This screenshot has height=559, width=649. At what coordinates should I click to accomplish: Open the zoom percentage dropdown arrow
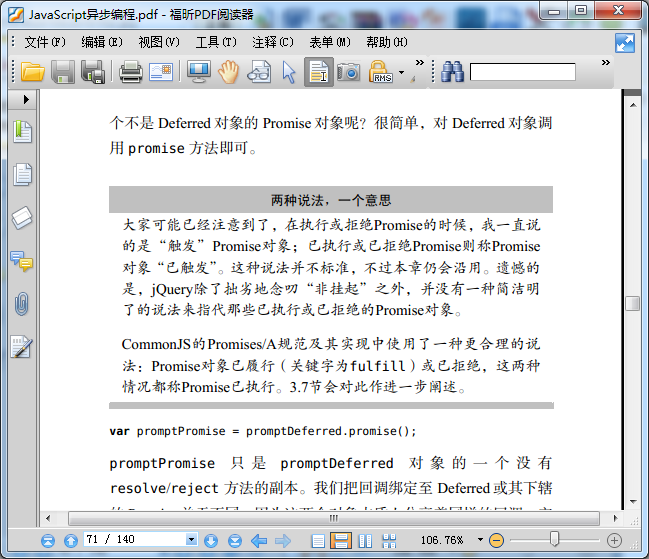click(x=480, y=540)
